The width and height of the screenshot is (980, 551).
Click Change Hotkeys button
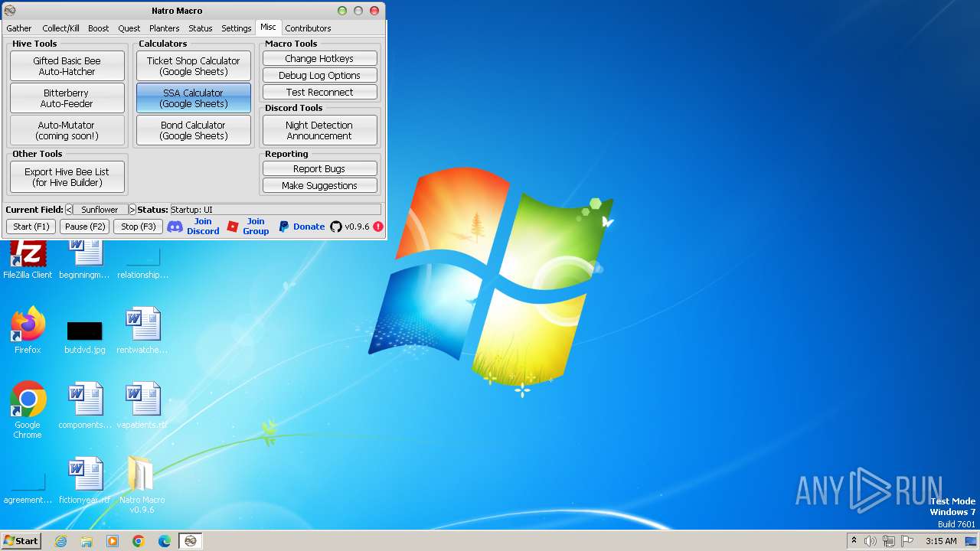(320, 59)
